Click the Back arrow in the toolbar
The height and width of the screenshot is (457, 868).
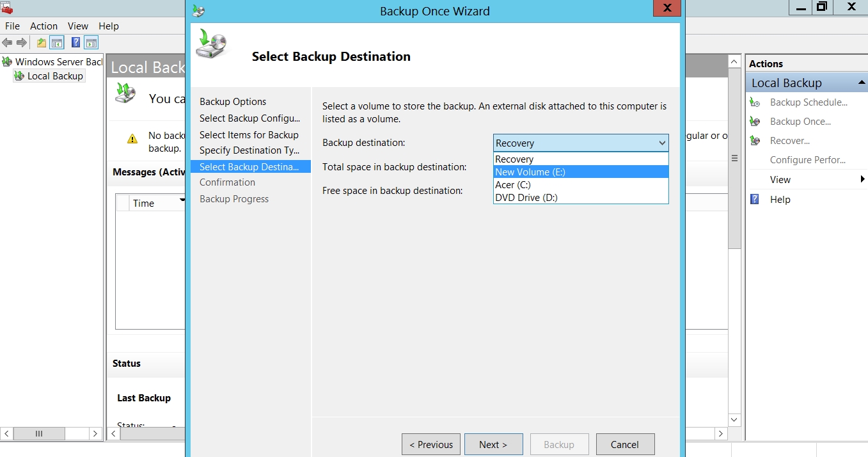pyautogui.click(x=7, y=43)
